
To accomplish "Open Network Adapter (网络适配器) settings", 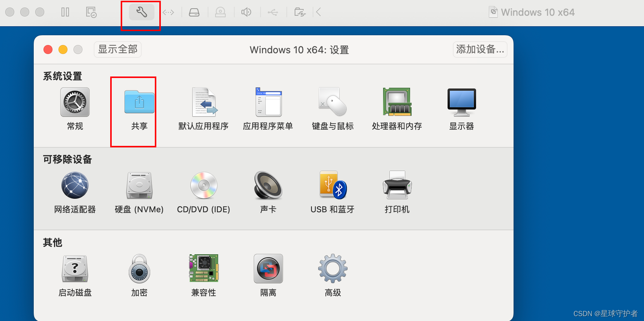I will click(75, 193).
